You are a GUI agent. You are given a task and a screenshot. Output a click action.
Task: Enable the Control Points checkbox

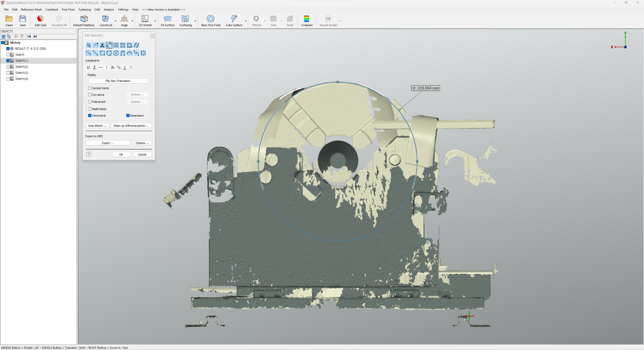[90, 88]
